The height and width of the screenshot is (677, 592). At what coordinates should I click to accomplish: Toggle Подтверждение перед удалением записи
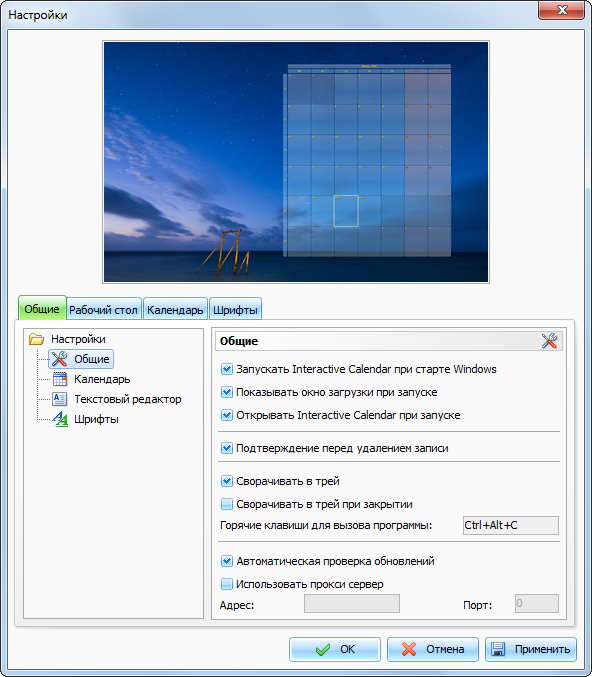coord(227,448)
